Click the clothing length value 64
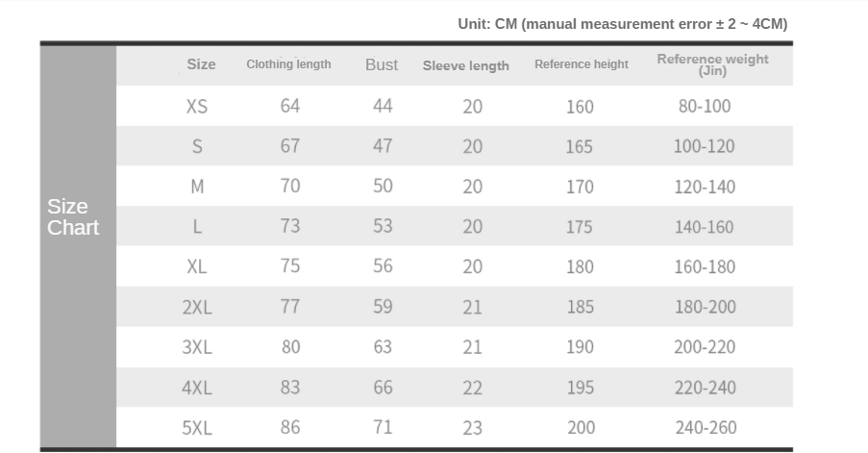Image resolution: width=868 pixels, height=453 pixels. pos(290,106)
